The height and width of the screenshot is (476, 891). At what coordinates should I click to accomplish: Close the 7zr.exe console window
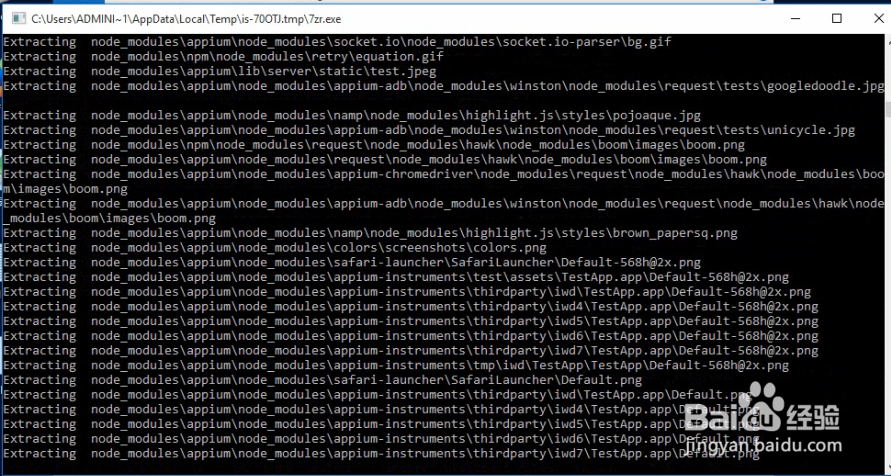pos(878,19)
